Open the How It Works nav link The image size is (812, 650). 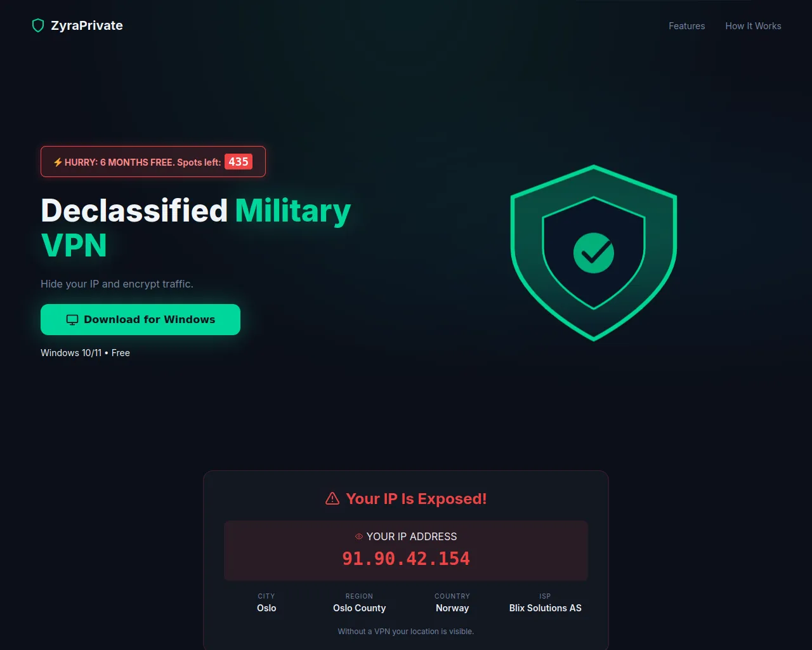pos(753,26)
